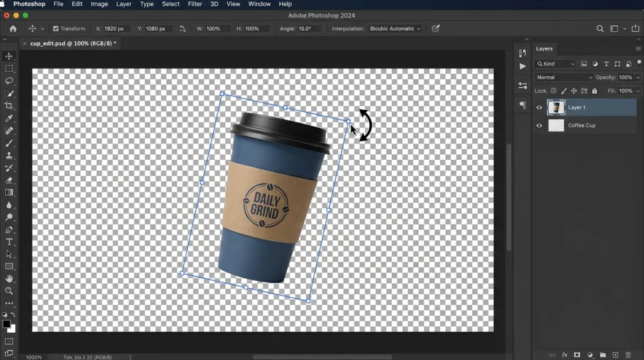Open the Photoshop application menu
This screenshot has width=644, height=360.
click(x=29, y=4)
